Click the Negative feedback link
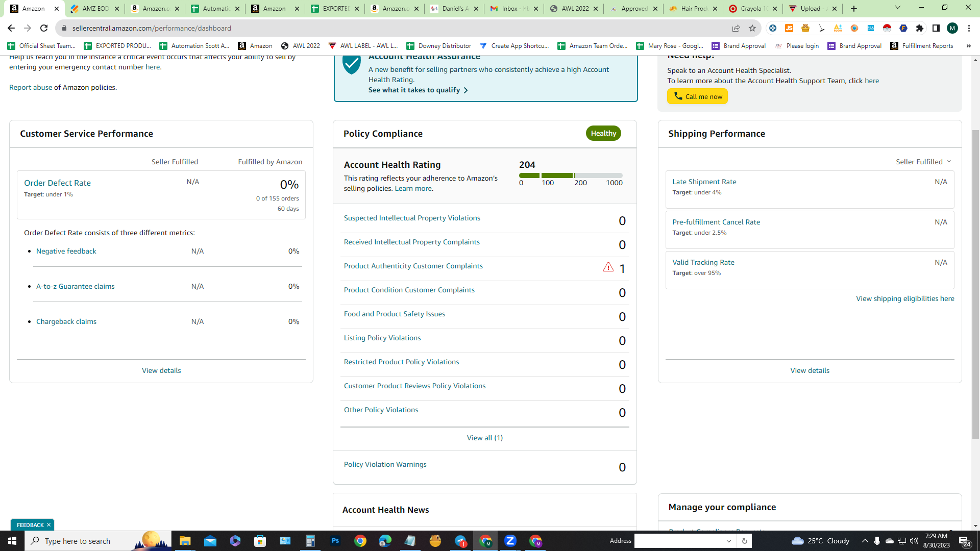The image size is (980, 551). point(66,252)
